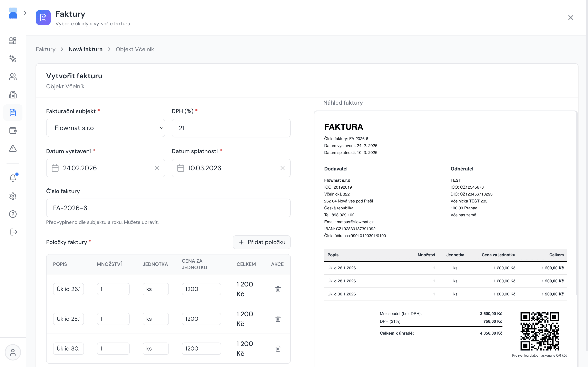Open the help question mark icon

coord(13,214)
